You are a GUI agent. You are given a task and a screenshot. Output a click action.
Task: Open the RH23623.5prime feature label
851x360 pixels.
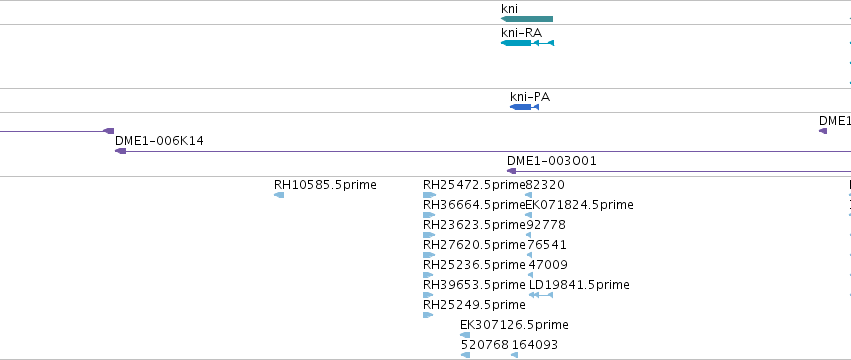(474, 225)
